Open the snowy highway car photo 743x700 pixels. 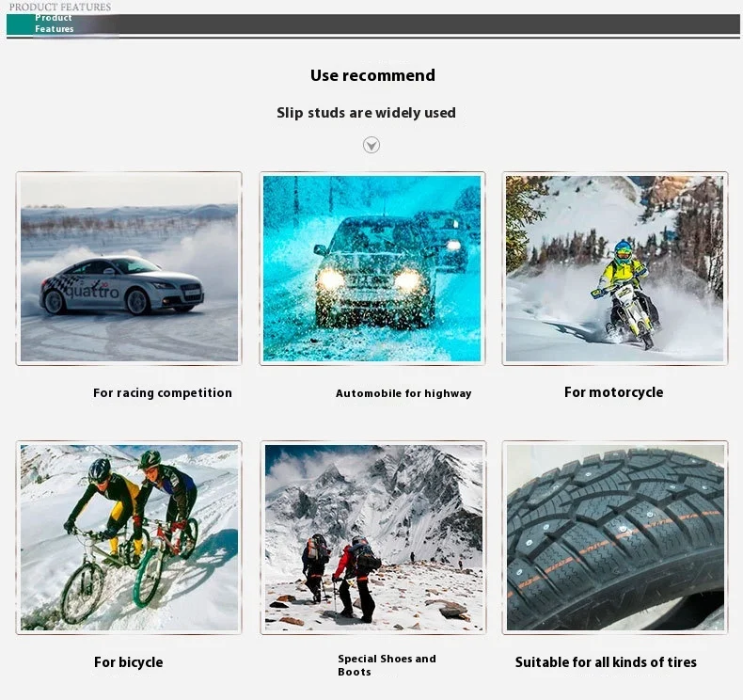point(372,269)
